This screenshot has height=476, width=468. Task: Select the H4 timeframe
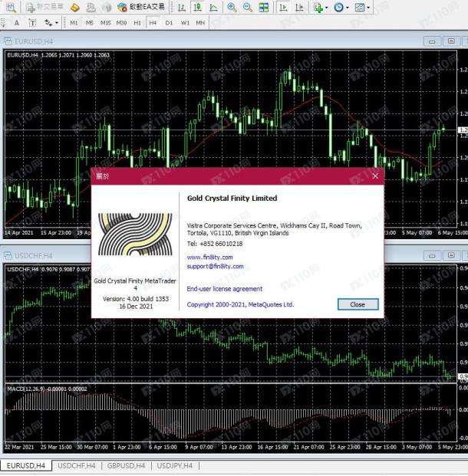coord(153,23)
